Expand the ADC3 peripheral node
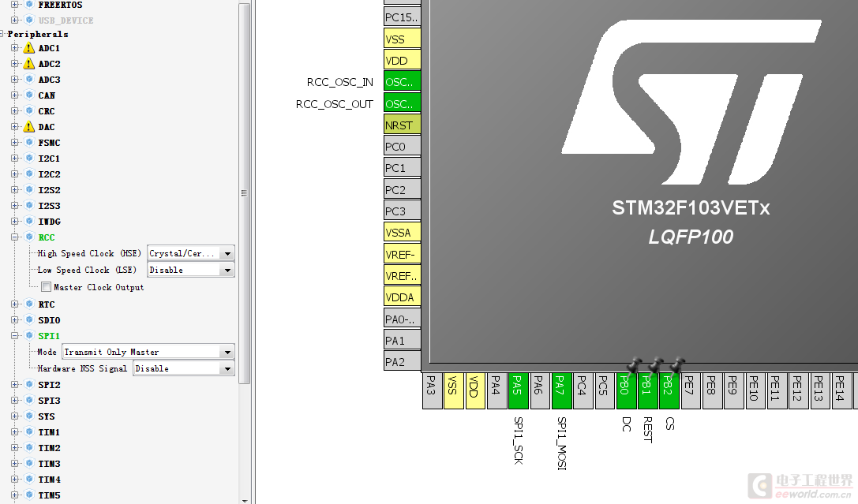The image size is (858, 504). (15, 80)
